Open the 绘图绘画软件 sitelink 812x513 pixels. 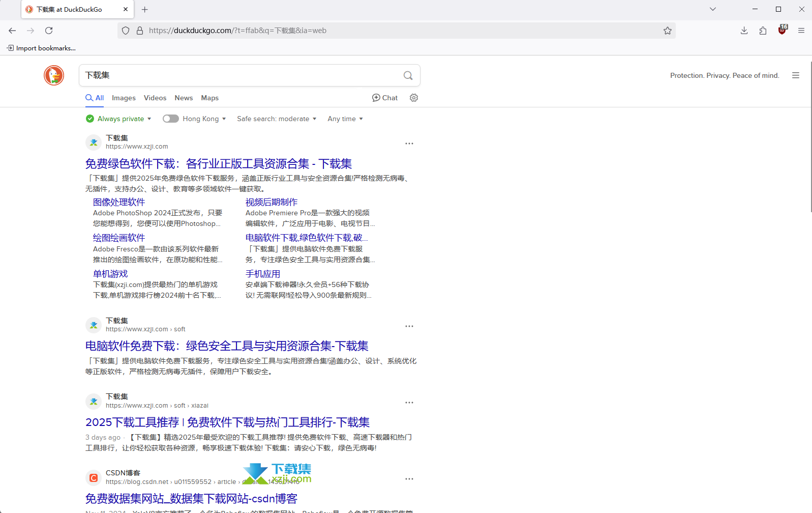(119, 238)
